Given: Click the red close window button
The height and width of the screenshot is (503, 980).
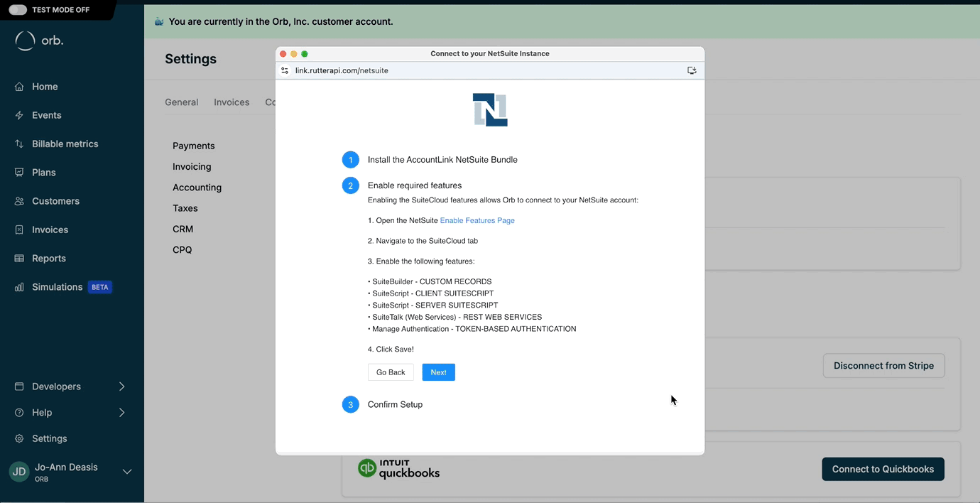Looking at the screenshot, I should click(x=283, y=54).
